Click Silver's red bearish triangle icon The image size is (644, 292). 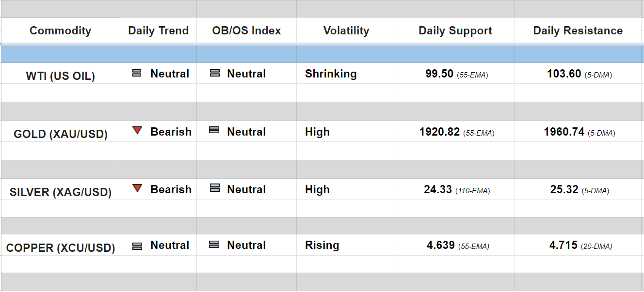click(x=137, y=188)
